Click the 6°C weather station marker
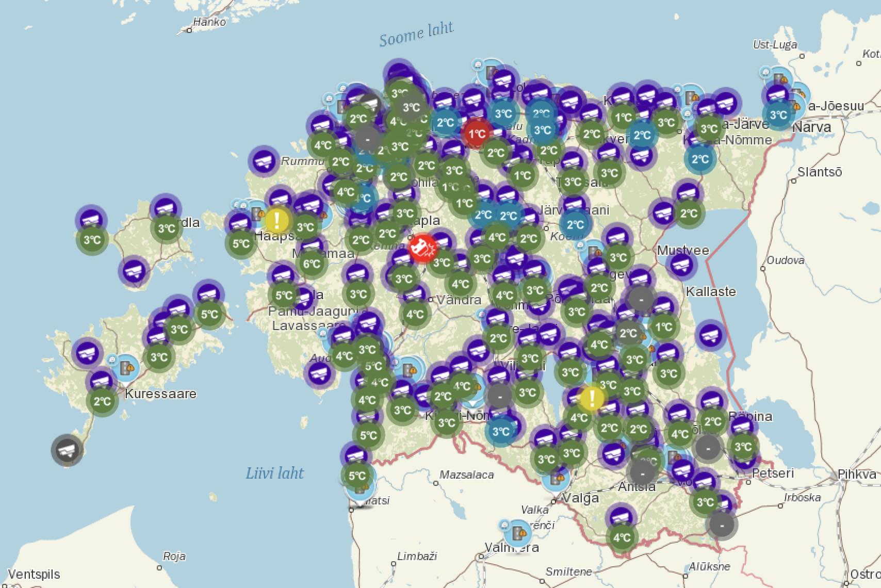 point(312,264)
